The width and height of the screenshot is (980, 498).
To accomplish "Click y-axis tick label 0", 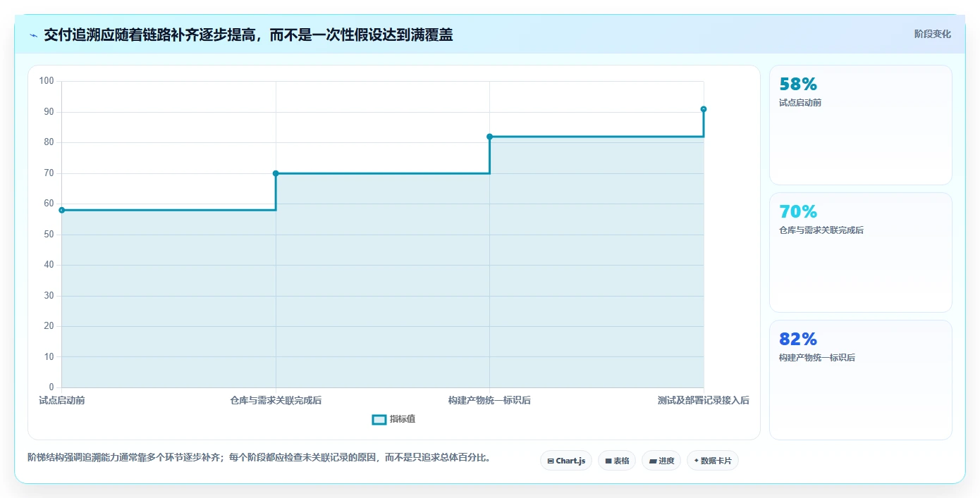I will click(x=51, y=387).
